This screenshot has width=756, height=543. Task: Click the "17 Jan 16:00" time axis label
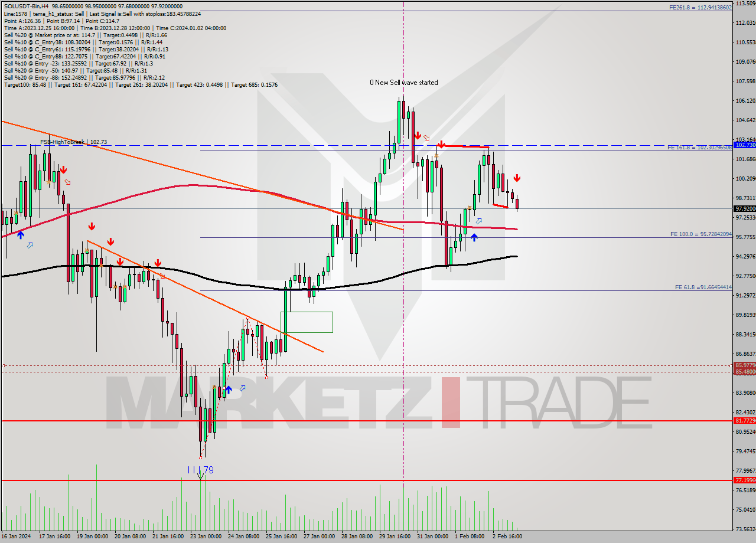pos(56,537)
